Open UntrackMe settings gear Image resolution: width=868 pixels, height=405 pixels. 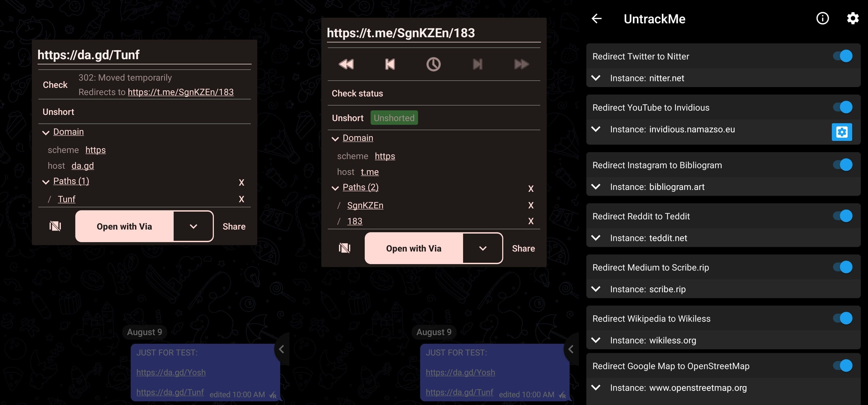pos(852,18)
